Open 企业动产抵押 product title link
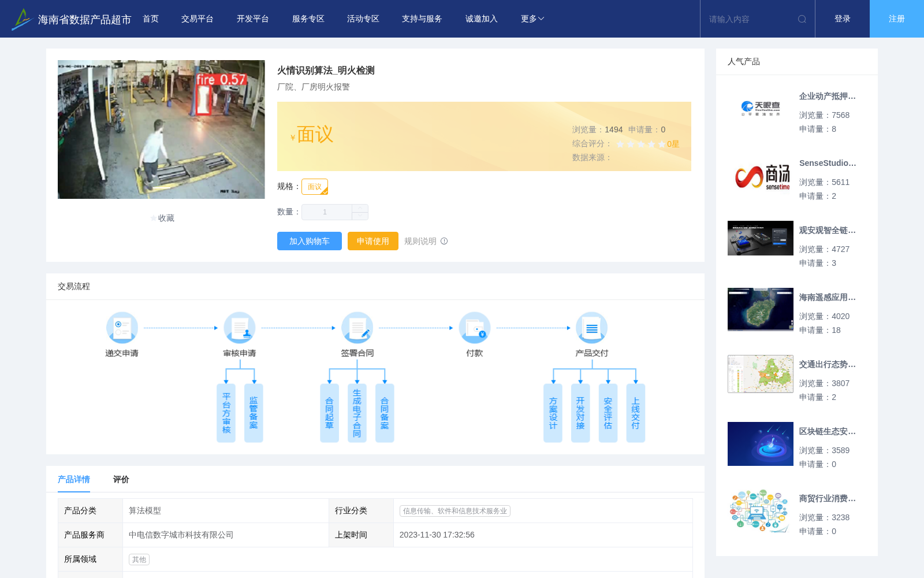This screenshot has width=924, height=578. coord(828,97)
